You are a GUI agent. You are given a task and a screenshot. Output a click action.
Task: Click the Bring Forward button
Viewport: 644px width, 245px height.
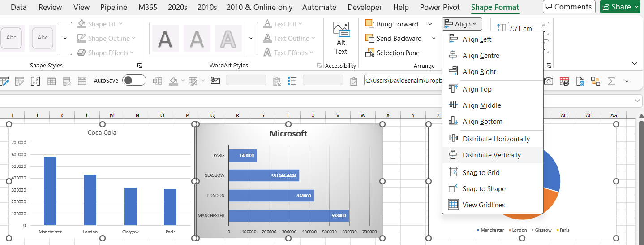[x=392, y=24]
